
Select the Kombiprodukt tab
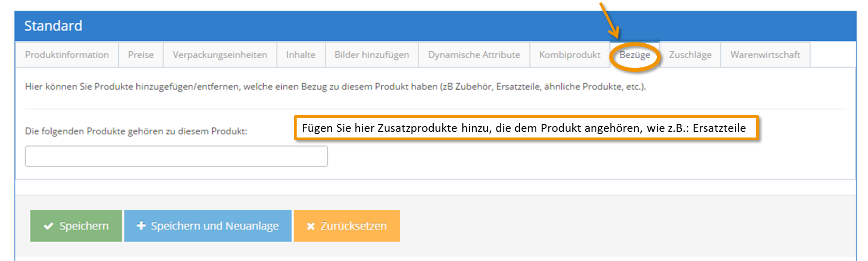[570, 55]
